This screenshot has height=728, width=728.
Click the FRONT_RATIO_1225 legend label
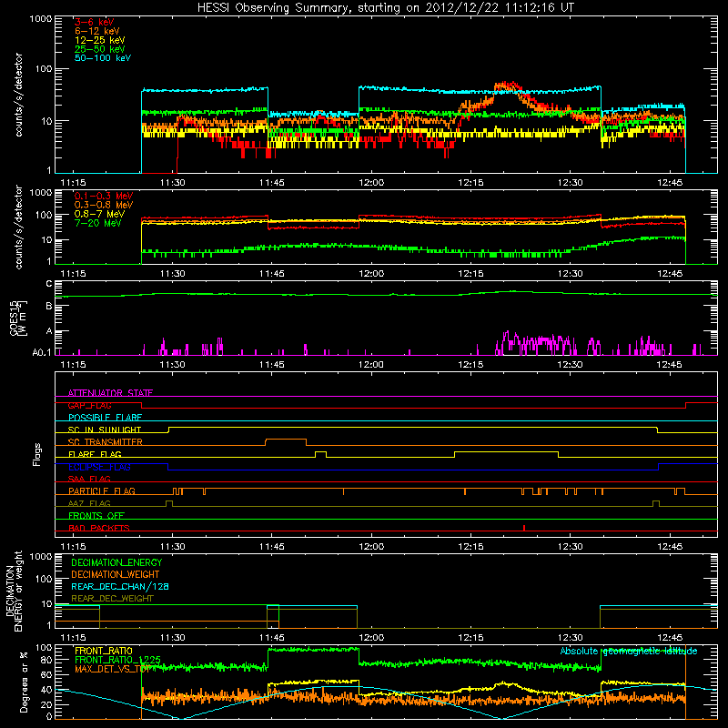[x=117, y=660]
